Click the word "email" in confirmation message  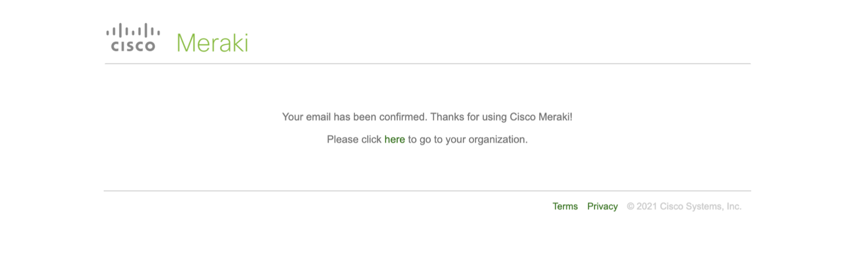318,117
